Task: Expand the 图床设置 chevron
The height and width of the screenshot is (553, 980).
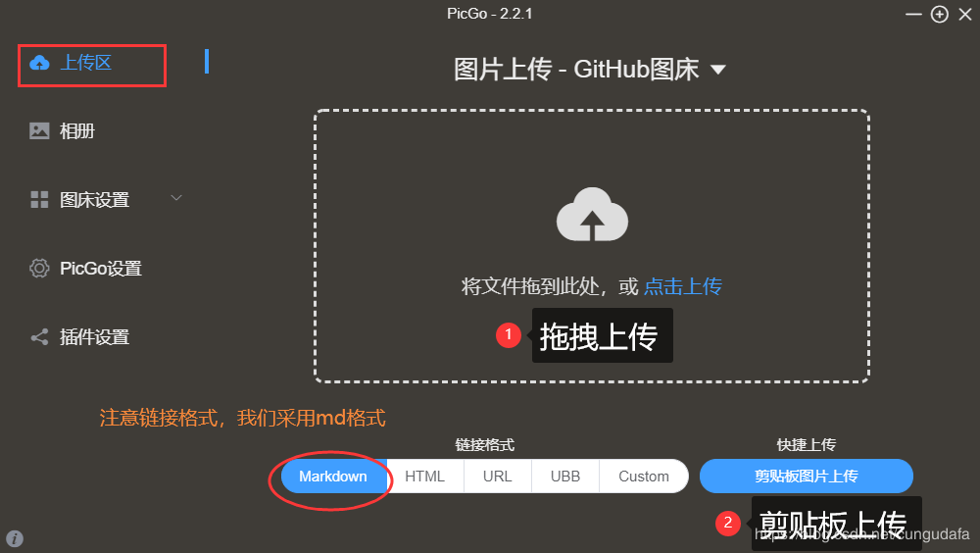Action: pos(176,198)
